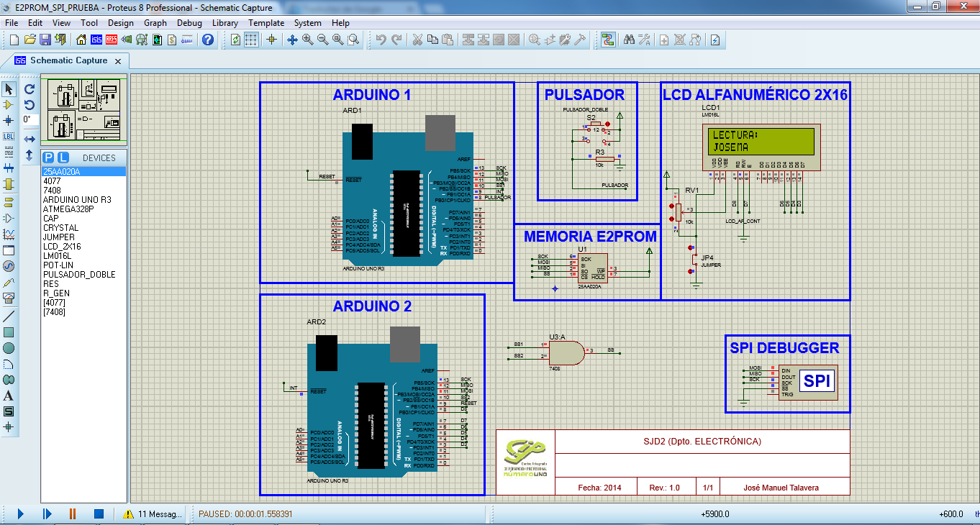Select 2D graphics box tool

pos(9,332)
